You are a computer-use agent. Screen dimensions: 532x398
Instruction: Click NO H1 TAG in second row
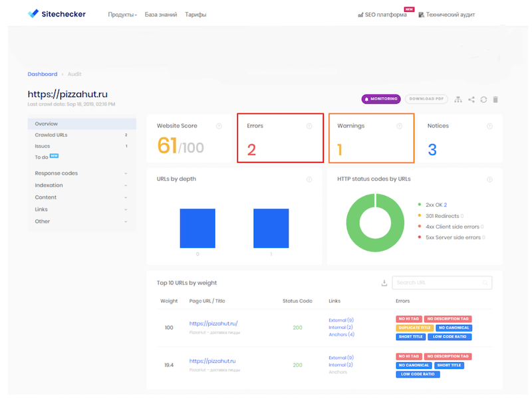click(x=409, y=356)
